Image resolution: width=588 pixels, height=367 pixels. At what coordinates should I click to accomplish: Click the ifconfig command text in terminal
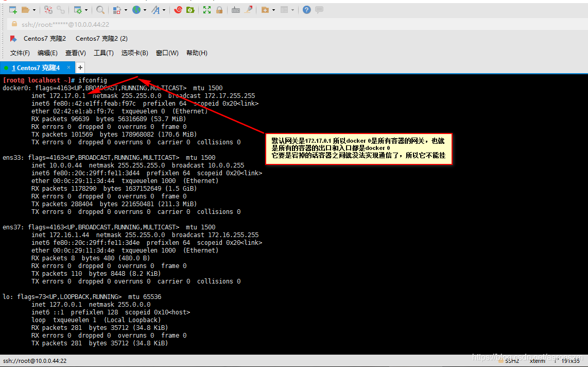coord(93,80)
